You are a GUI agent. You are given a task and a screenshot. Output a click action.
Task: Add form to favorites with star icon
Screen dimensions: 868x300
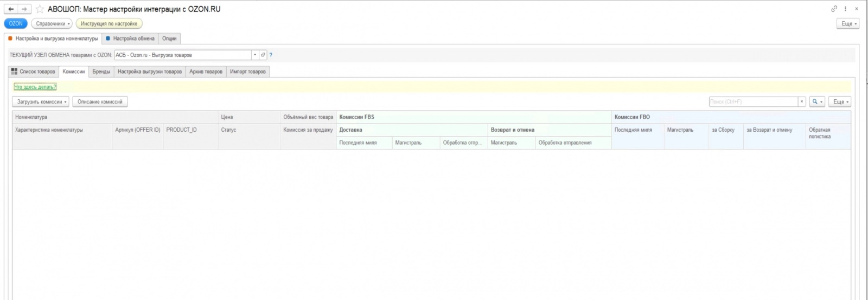pos(40,9)
